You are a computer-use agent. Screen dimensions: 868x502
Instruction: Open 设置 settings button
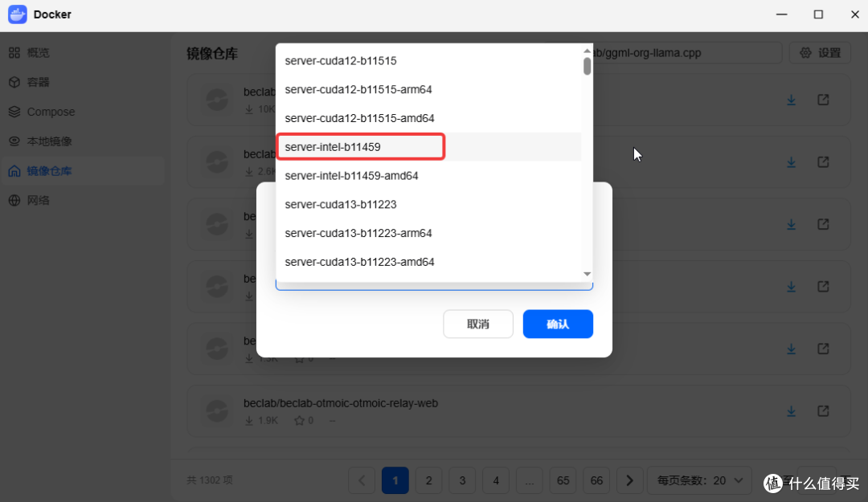[x=821, y=53]
